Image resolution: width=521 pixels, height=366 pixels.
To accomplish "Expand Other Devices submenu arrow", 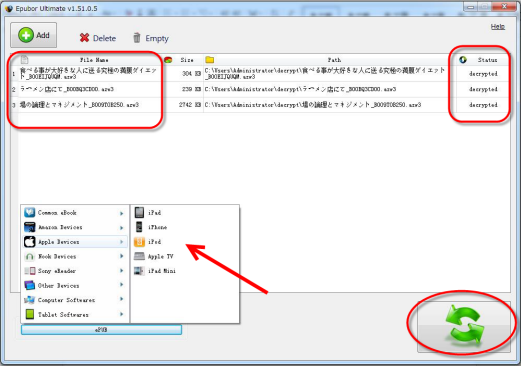I will (122, 285).
